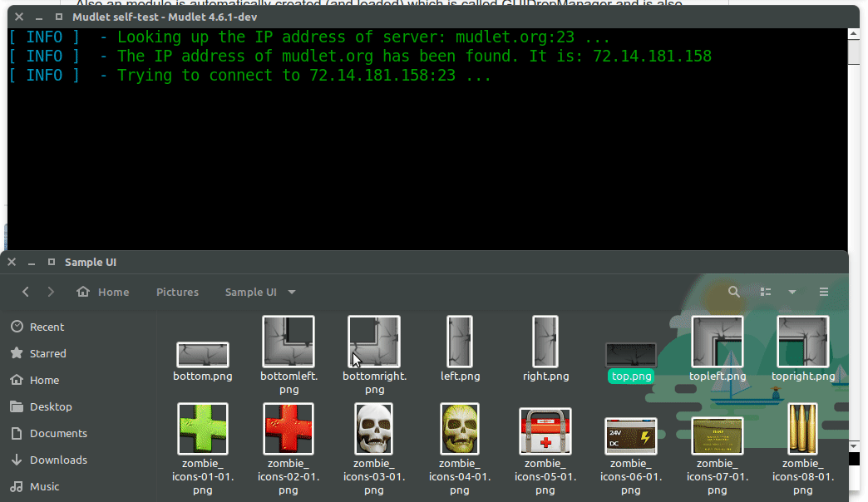Select the ammo box zombie_icons-07-01.png
This screenshot has width=868, height=502.
[x=718, y=436]
